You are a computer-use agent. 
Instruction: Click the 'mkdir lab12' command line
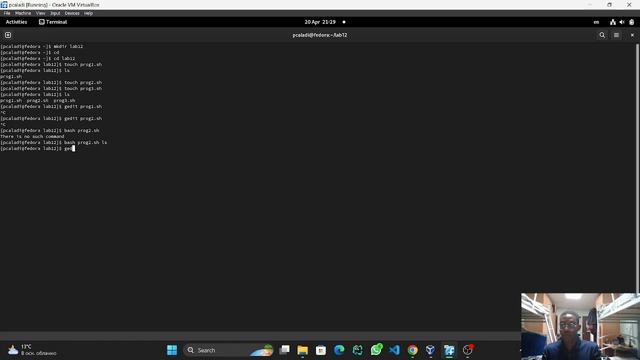point(42,47)
